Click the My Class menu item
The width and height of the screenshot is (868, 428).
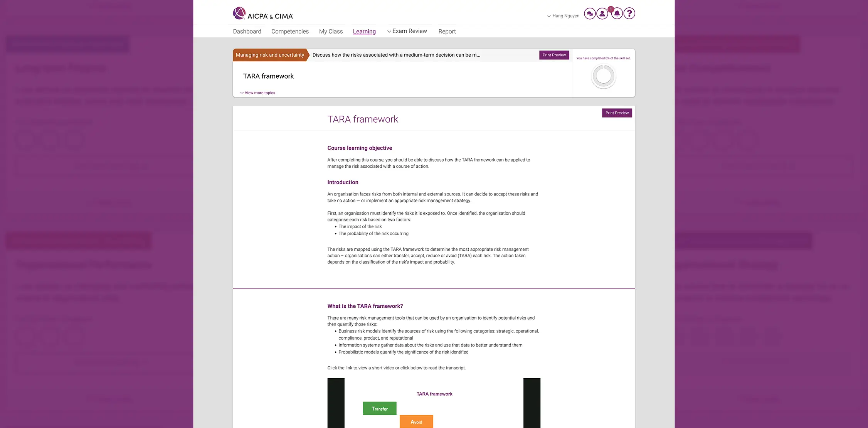(x=330, y=31)
